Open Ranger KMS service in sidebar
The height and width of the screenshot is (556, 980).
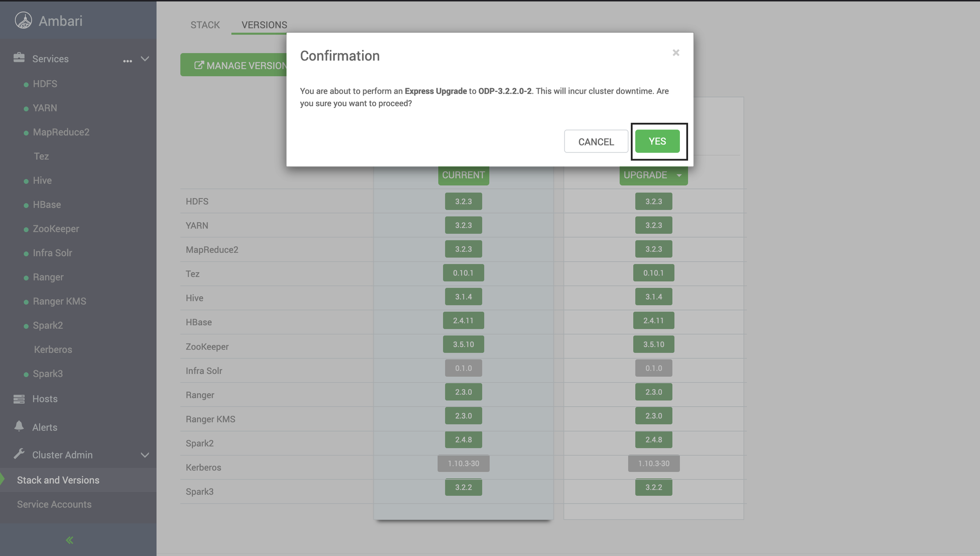pyautogui.click(x=59, y=301)
